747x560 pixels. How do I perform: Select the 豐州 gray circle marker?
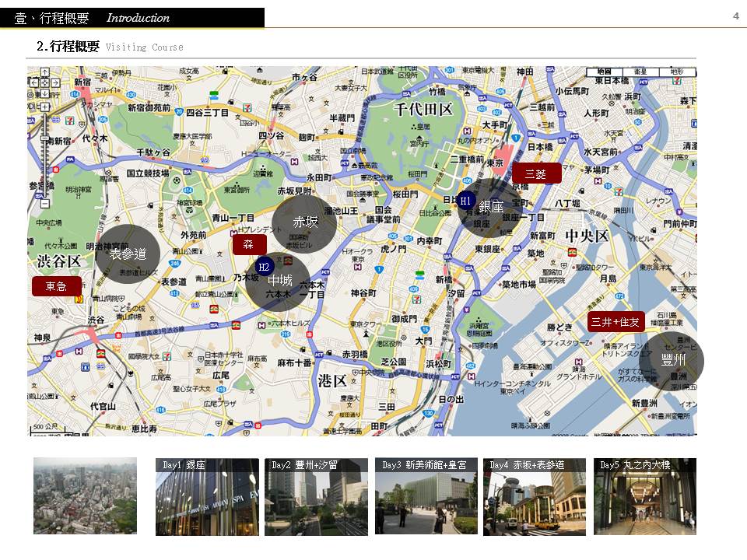pyautogui.click(x=672, y=360)
